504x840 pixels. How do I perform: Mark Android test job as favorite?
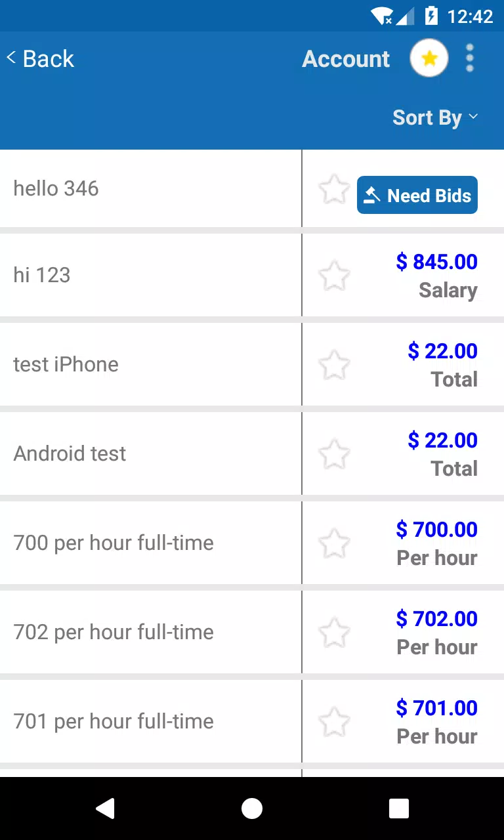click(334, 454)
